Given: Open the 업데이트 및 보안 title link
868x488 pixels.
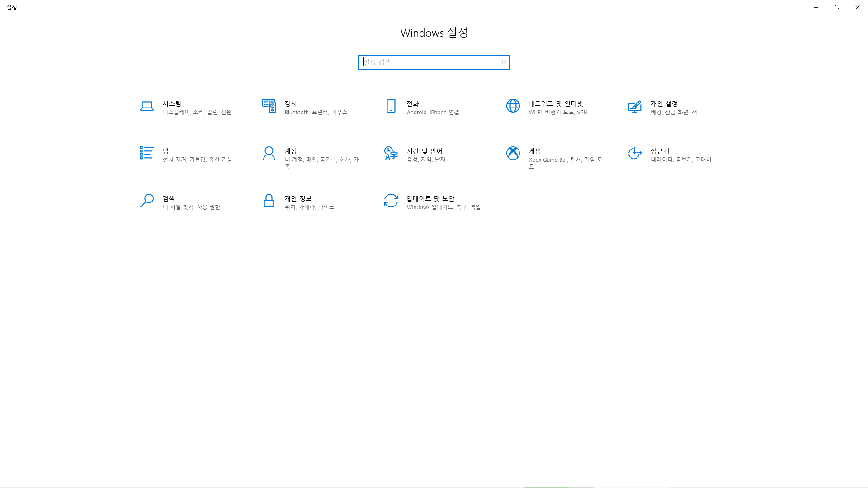Looking at the screenshot, I should point(430,198).
